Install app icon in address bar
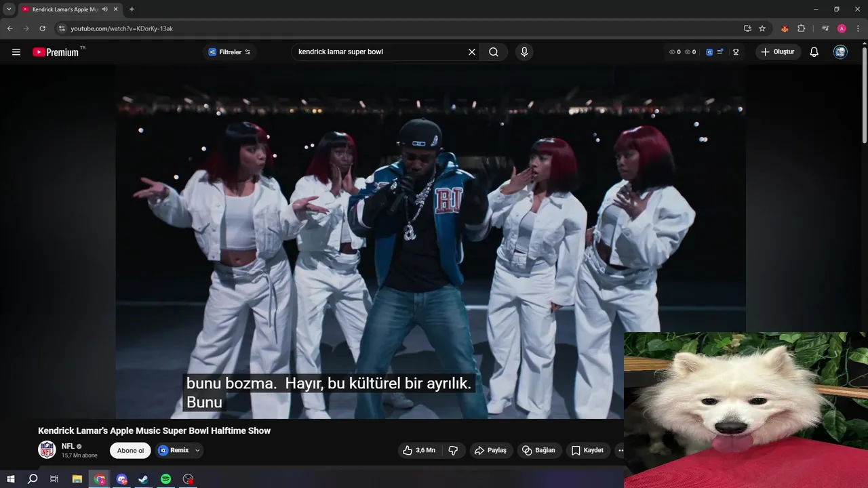Screen dimensions: 868x488 pyautogui.click(x=747, y=28)
